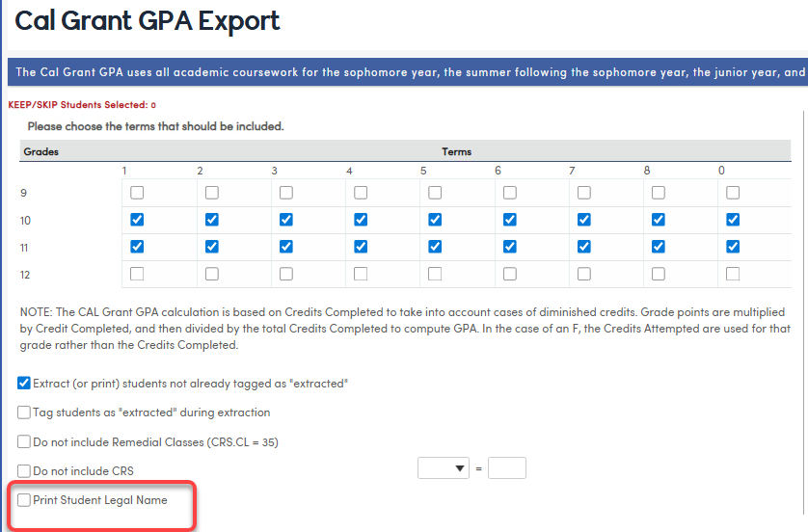
Task: Uncheck grade 11 term 3 checkbox
Action: coord(286,247)
